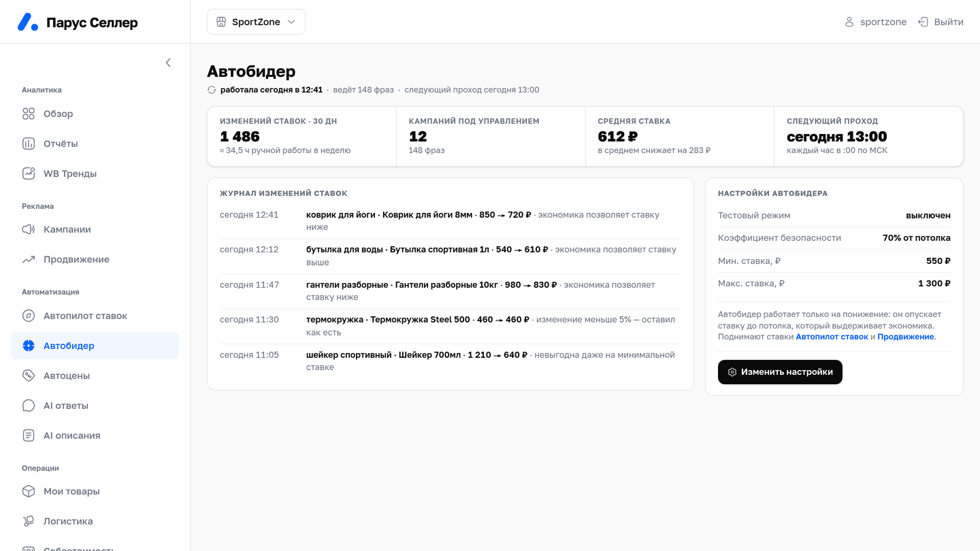Click the refresh icon next to работала сегодня
Viewport: 980px width, 551px height.
click(x=212, y=90)
